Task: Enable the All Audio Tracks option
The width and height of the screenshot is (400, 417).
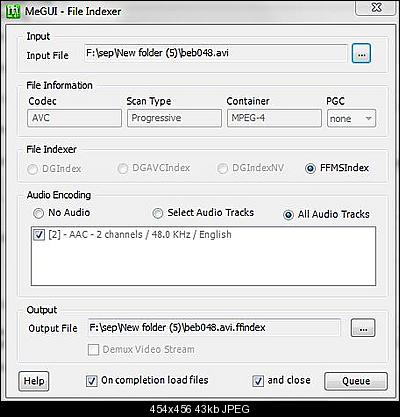Action: click(x=288, y=215)
